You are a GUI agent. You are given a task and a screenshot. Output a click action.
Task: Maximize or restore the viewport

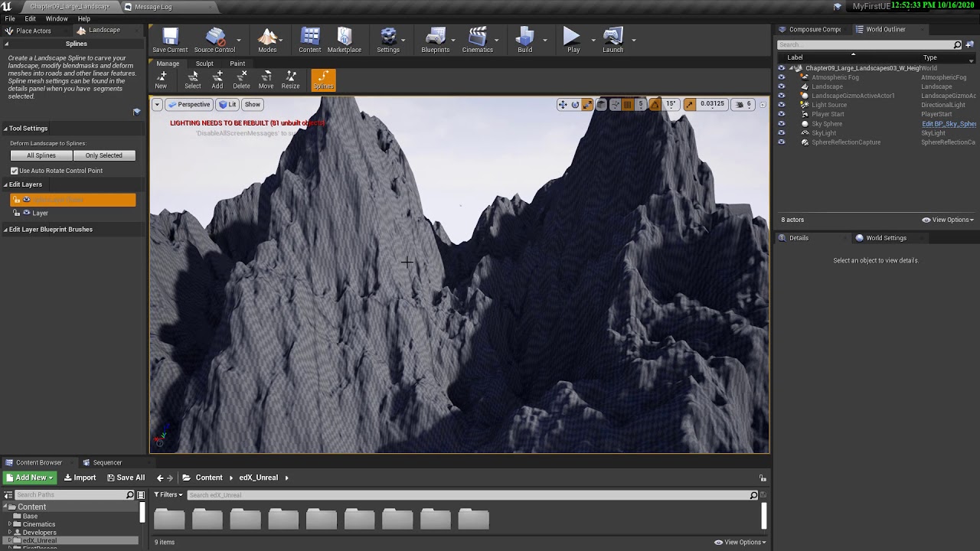763,105
